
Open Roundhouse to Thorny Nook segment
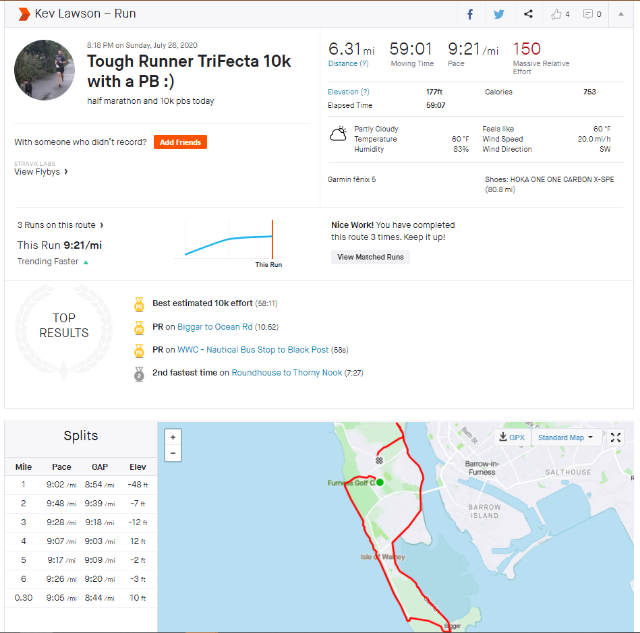coord(286,373)
